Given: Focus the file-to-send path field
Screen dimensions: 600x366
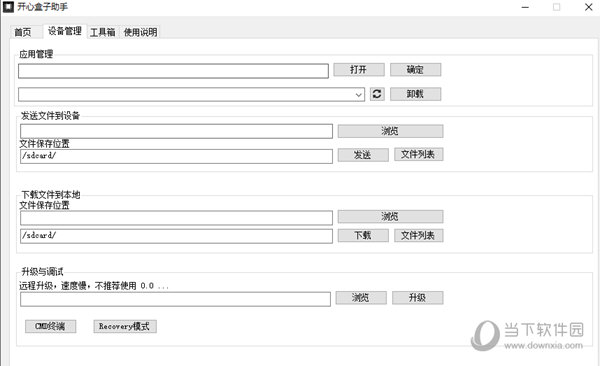Looking at the screenshot, I should click(176, 131).
